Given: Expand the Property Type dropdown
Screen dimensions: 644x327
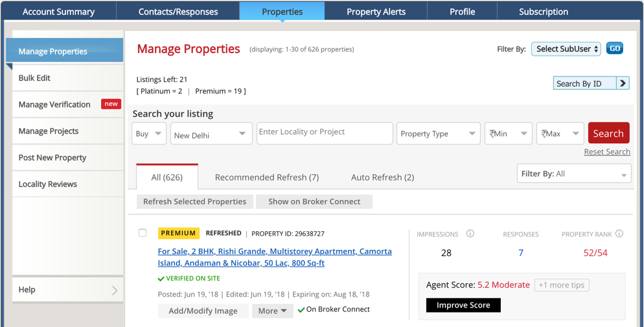Looking at the screenshot, I should [438, 133].
